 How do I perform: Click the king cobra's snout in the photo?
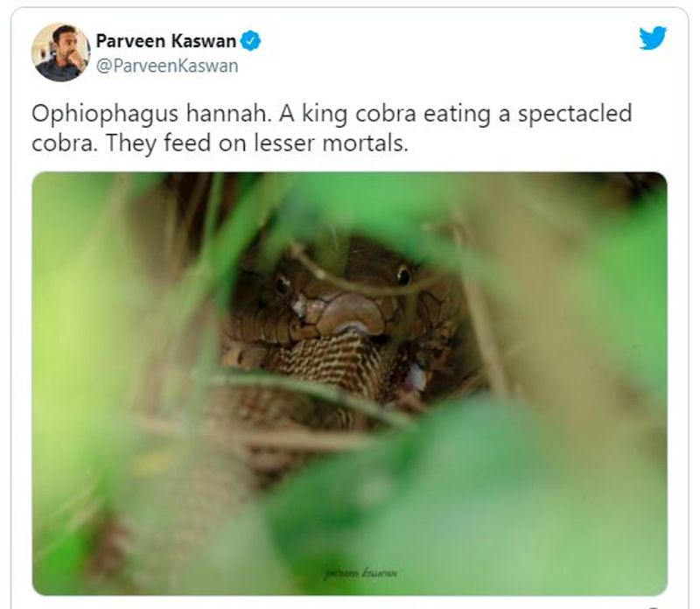[x=352, y=312]
